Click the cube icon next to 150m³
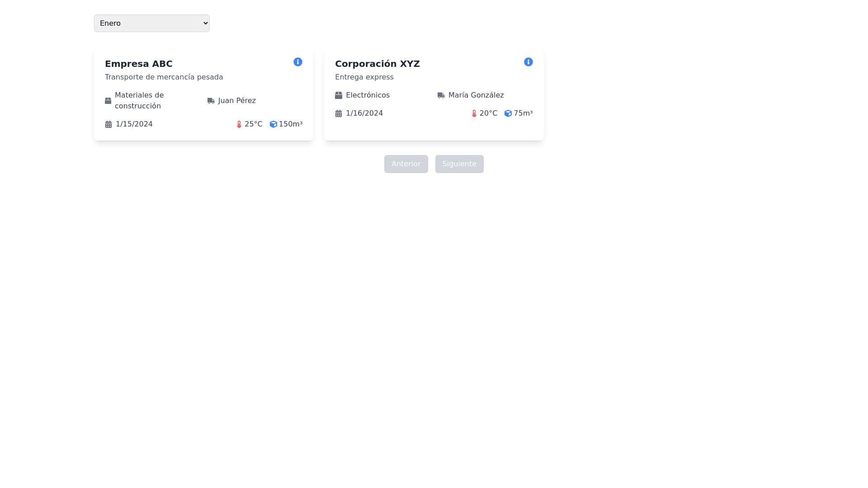Image resolution: width=868 pixels, height=488 pixels. click(x=273, y=124)
